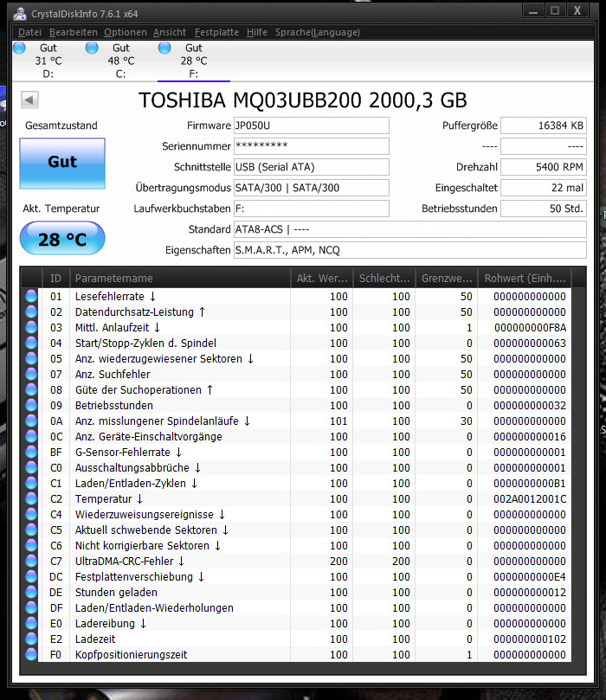606x700 pixels.
Task: Open the Optionen menu
Action: pos(126,32)
